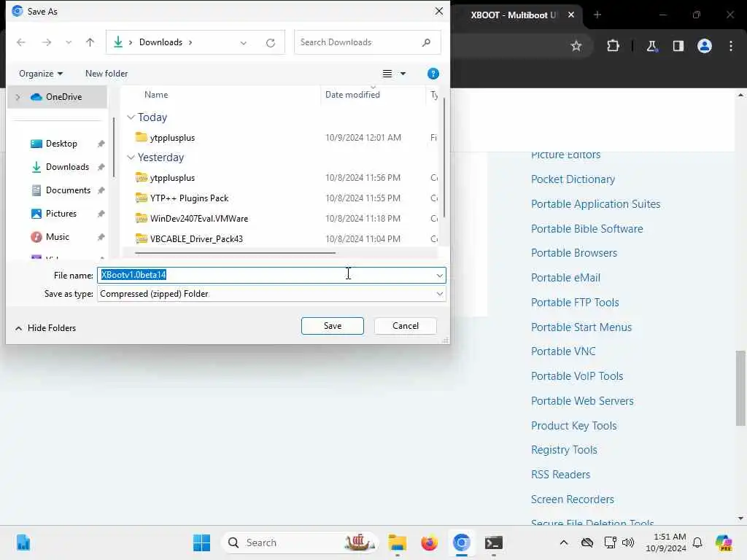747x560 pixels.
Task: Select Desktop in navigation pane
Action: coord(61,144)
